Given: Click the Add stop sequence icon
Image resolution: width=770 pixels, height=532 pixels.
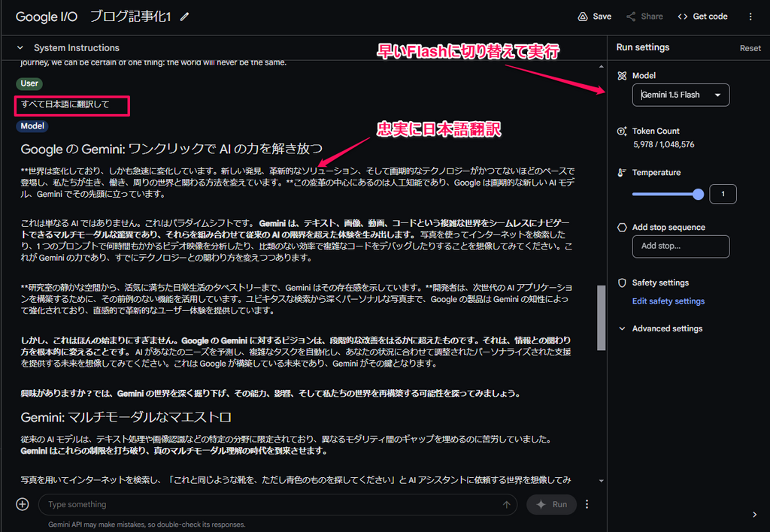Looking at the screenshot, I should [x=622, y=227].
